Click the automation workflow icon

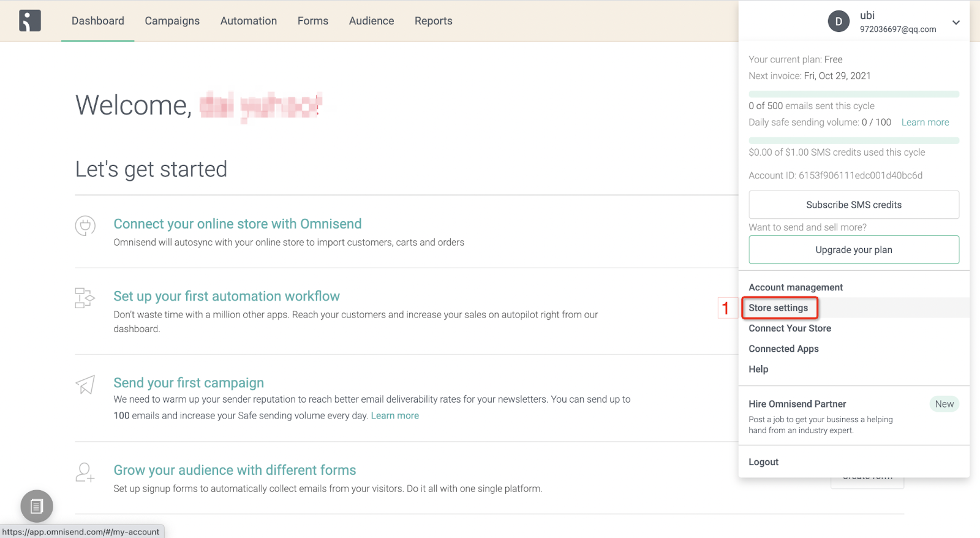tap(85, 298)
